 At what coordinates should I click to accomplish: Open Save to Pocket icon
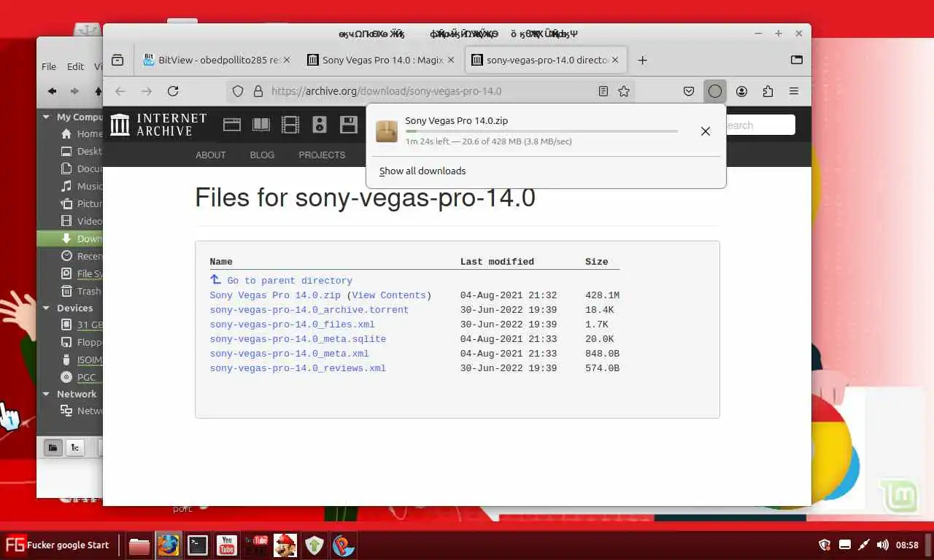pyautogui.click(x=689, y=91)
